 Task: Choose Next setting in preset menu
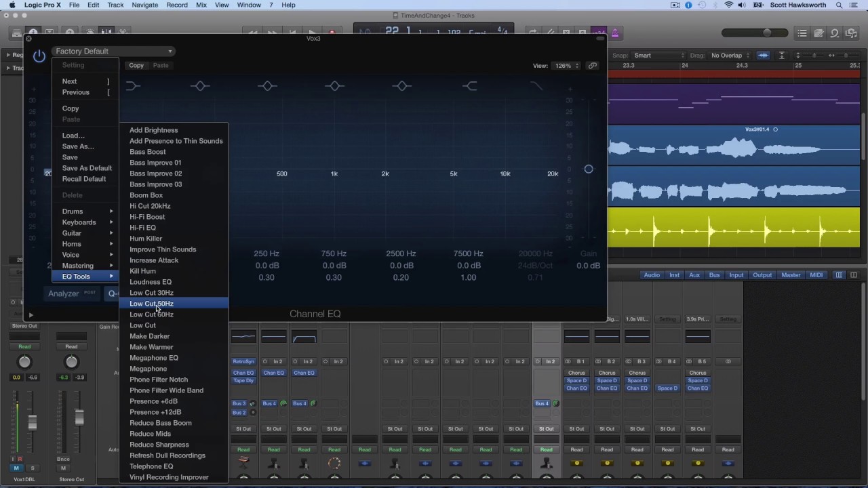tap(85, 81)
